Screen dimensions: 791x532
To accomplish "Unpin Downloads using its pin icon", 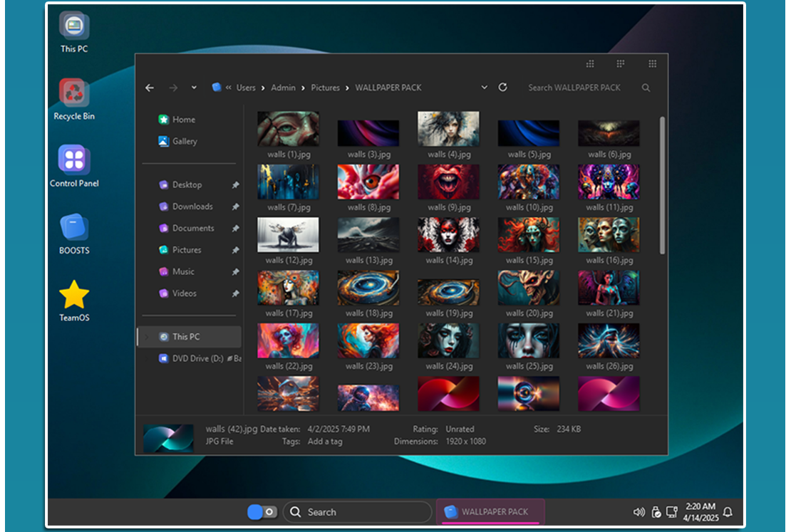I will click(235, 207).
